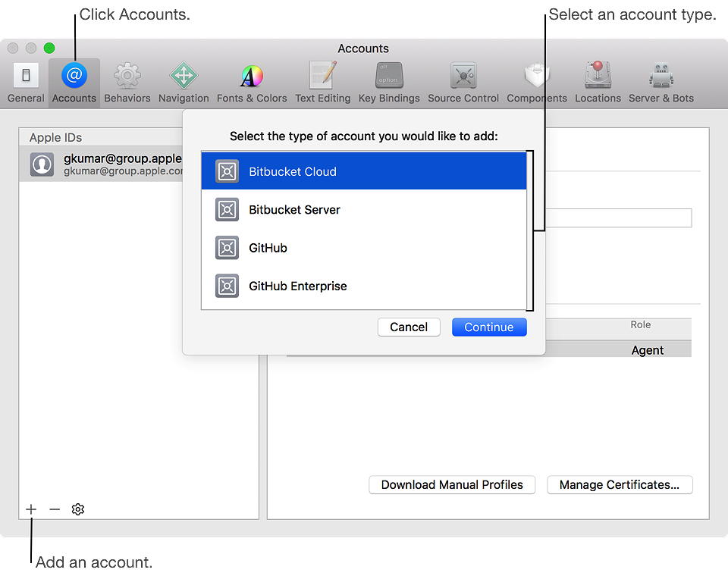The width and height of the screenshot is (728, 576).
Task: Open the Navigation preferences pane
Action: (184, 83)
